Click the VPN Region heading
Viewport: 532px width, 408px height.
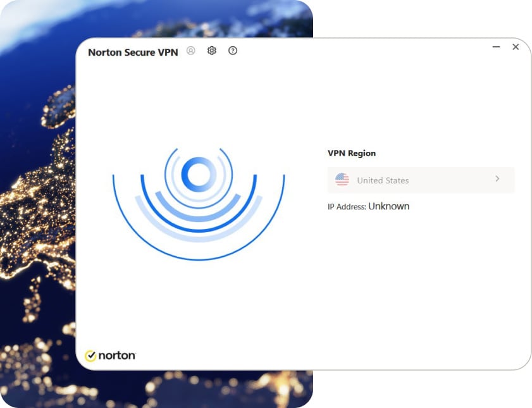[352, 153]
